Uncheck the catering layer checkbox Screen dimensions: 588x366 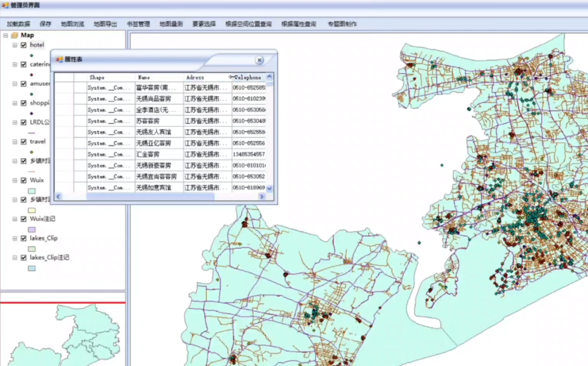pos(23,64)
